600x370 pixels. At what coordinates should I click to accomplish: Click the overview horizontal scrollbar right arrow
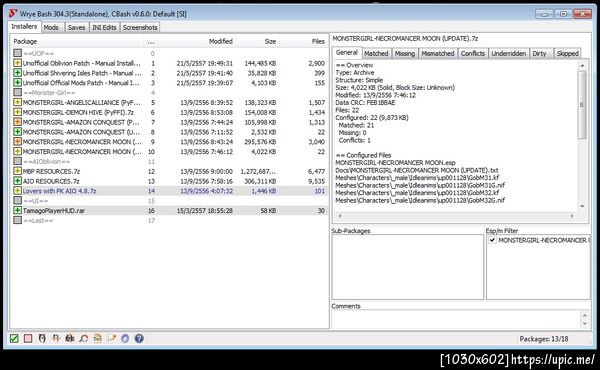[x=572, y=216]
